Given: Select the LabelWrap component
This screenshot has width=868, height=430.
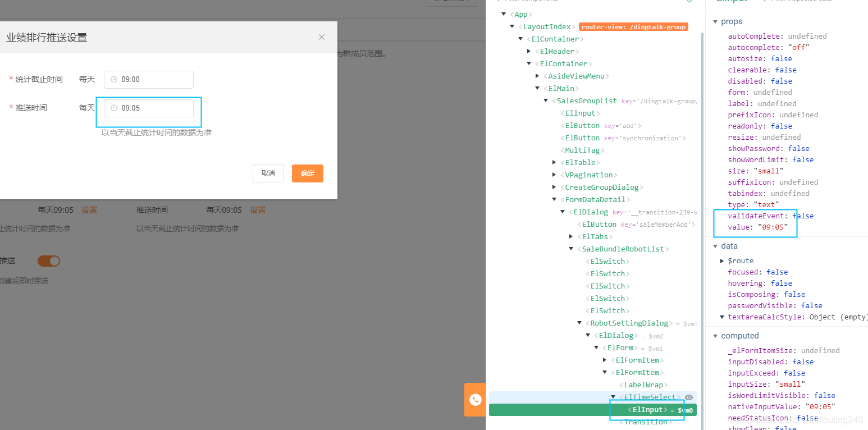Looking at the screenshot, I should coord(643,385).
